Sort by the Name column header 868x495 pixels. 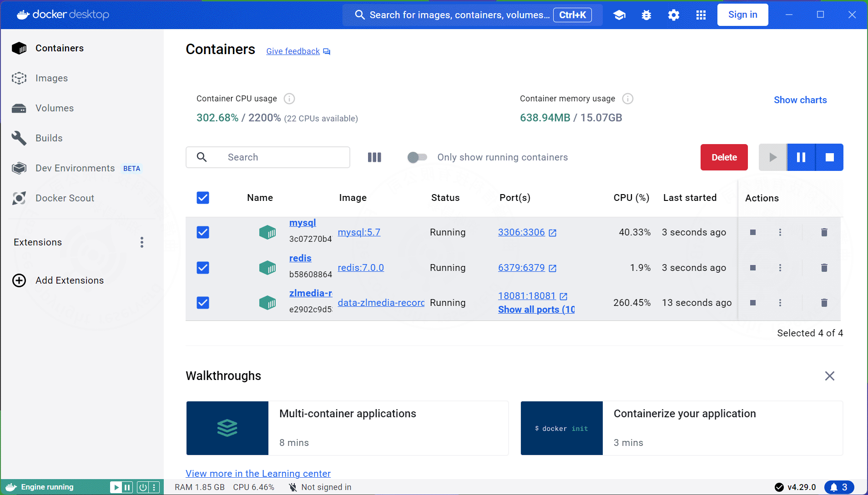260,198
